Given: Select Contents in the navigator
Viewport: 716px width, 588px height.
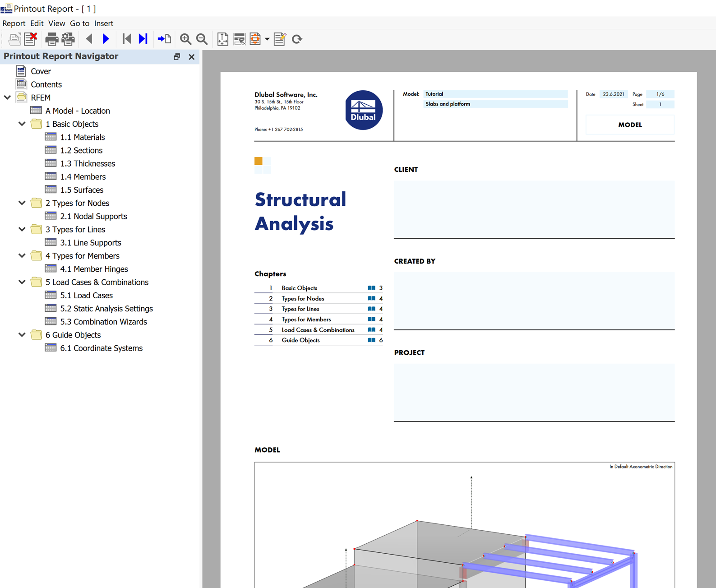Looking at the screenshot, I should click(46, 84).
